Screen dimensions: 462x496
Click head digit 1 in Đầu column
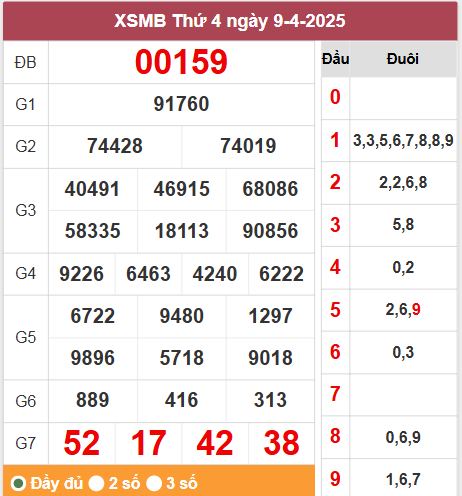pyautogui.click(x=335, y=140)
